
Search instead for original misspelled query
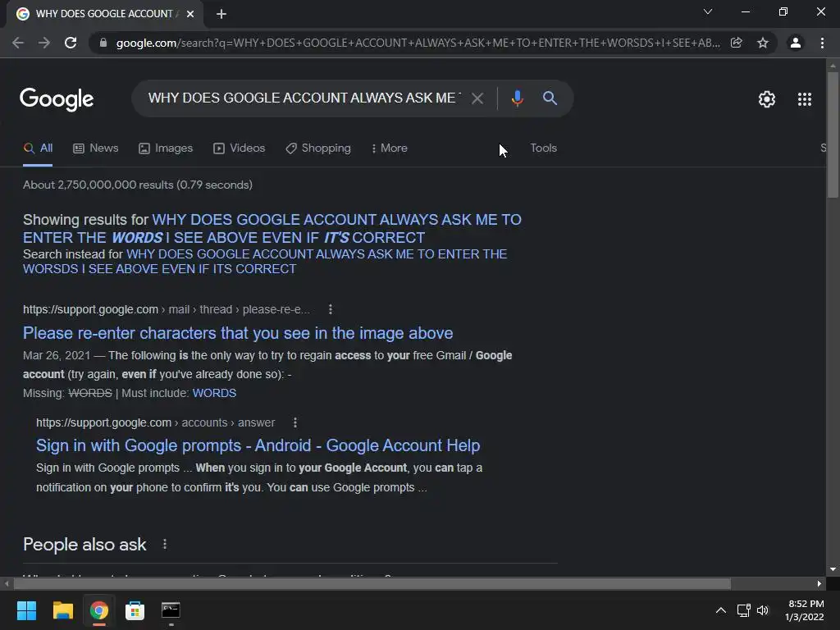click(x=265, y=262)
